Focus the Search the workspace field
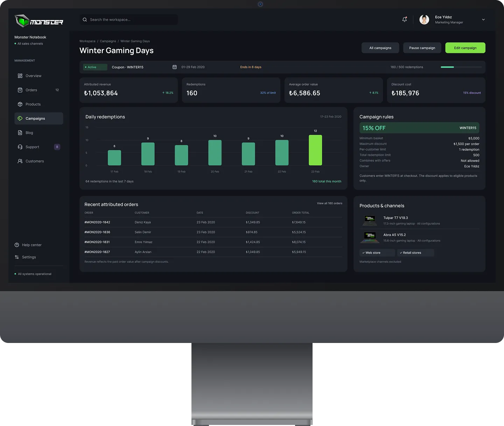This screenshot has height=426, width=504. click(128, 20)
